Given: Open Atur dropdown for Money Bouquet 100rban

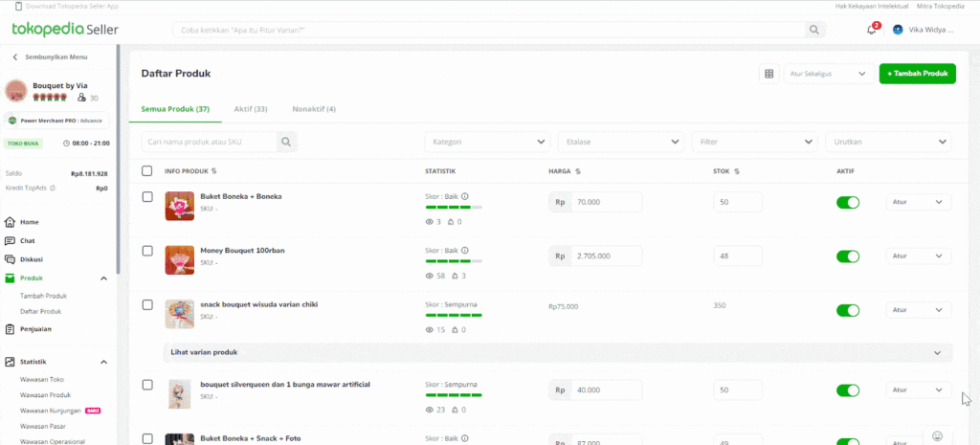Looking at the screenshot, I should tap(919, 256).
